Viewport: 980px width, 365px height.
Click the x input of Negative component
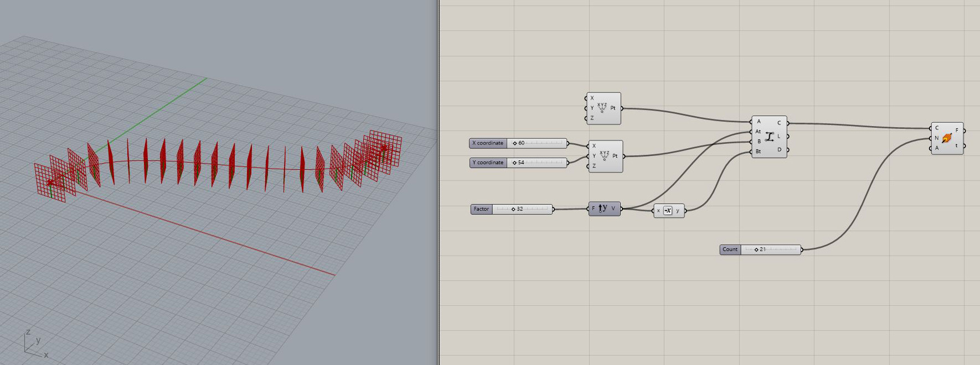(x=658, y=211)
